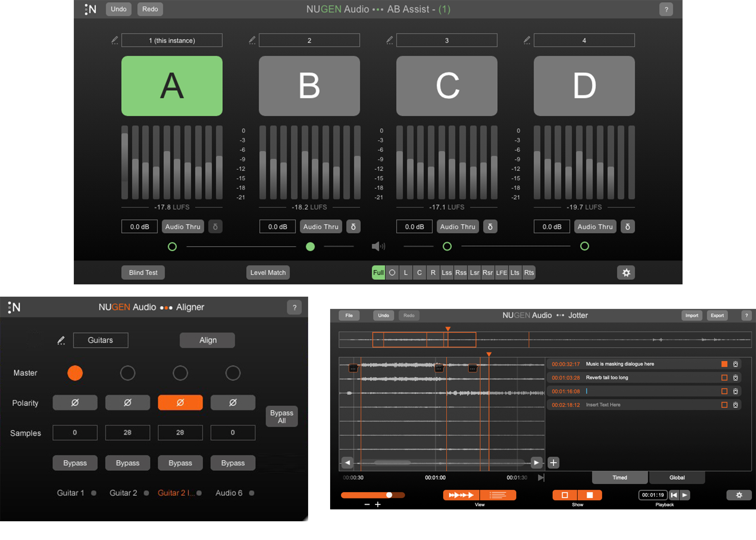
Task: Start a Blind Test in AB Assist
Action: [143, 273]
